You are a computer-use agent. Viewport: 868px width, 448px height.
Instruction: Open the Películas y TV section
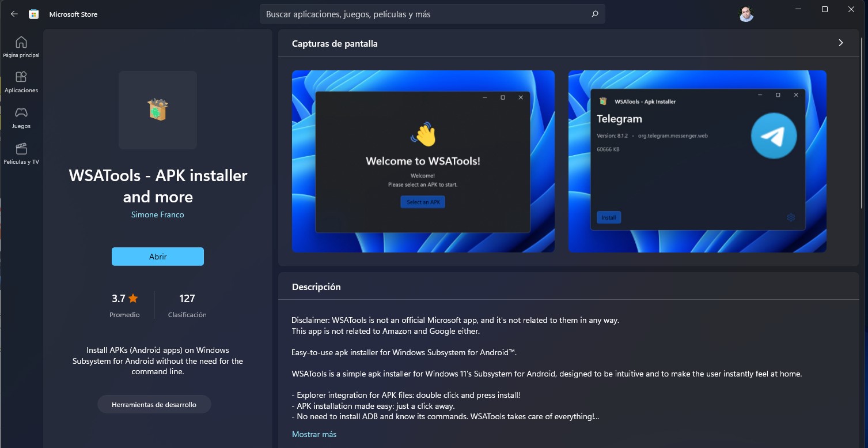click(x=21, y=153)
